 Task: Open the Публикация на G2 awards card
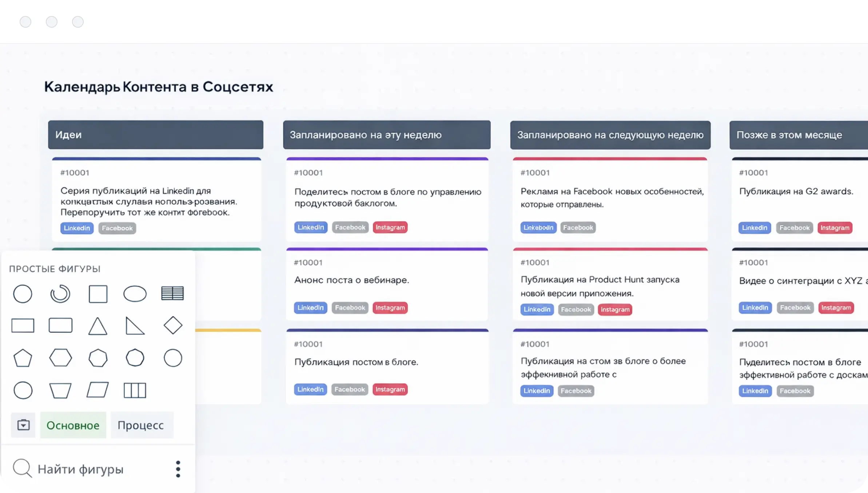point(796,192)
